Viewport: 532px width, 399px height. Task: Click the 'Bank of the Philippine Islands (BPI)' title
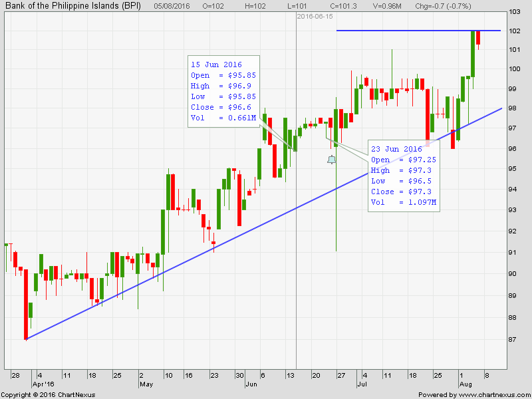coord(73,5)
